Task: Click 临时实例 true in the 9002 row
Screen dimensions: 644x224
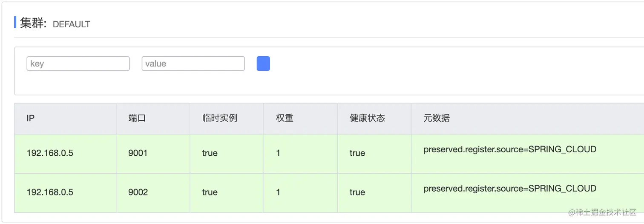Action: tap(210, 192)
